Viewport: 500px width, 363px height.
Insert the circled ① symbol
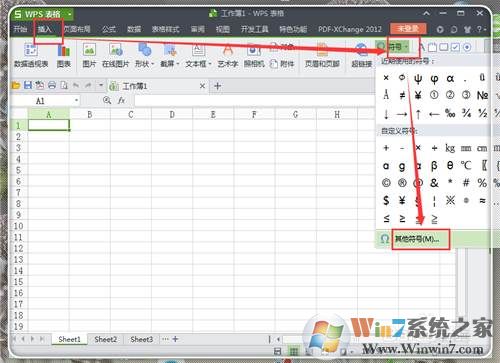(x=434, y=95)
